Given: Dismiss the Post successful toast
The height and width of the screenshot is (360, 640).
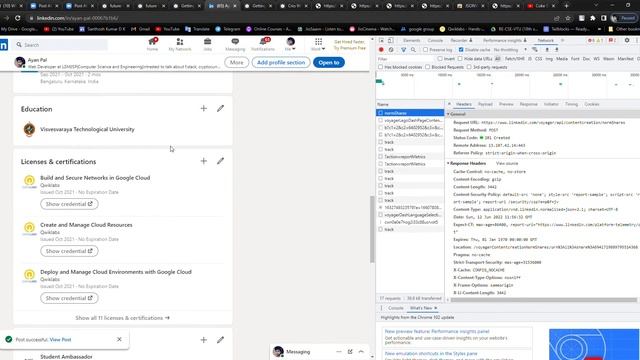Looking at the screenshot, I should [x=119, y=339].
